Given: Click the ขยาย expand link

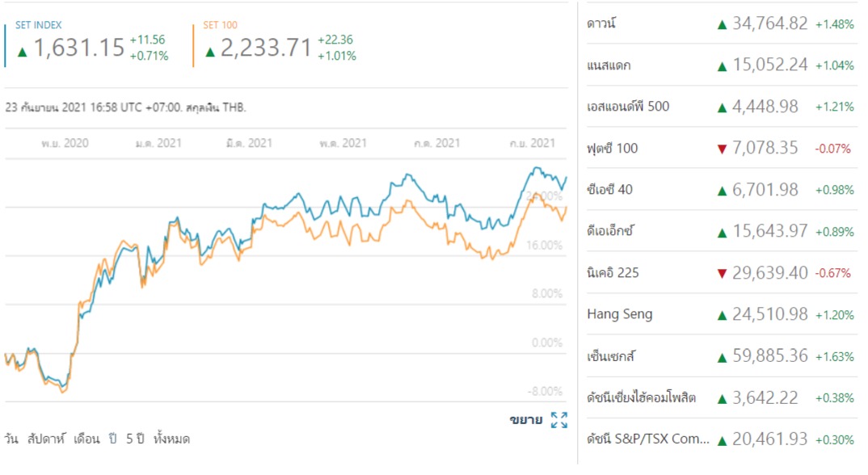Looking at the screenshot, I should pos(525,420).
